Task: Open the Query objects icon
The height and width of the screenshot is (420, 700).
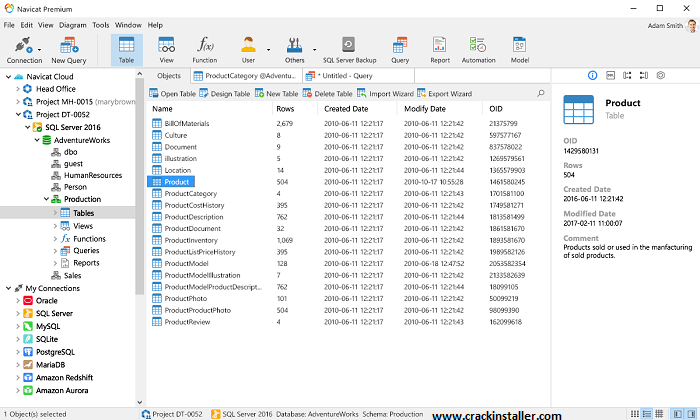Action: click(x=400, y=50)
